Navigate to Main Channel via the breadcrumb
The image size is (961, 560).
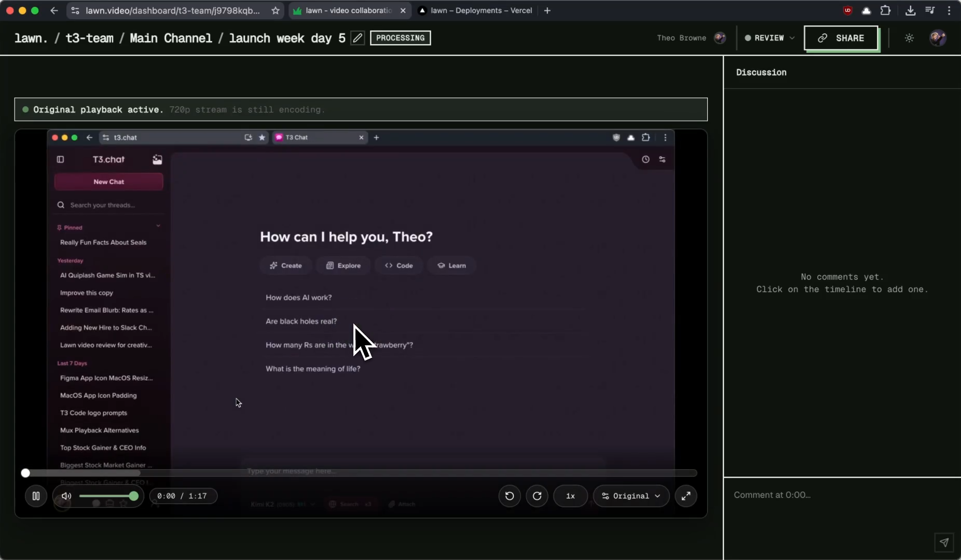click(171, 38)
